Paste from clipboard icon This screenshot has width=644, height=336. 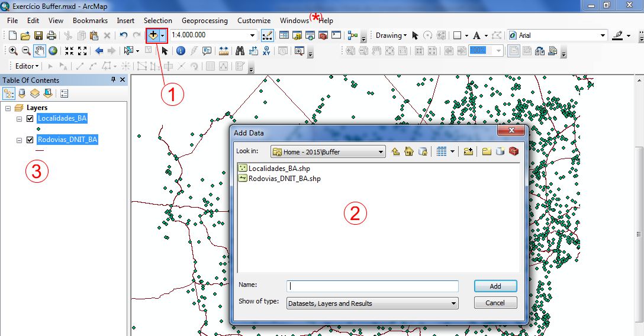pos(94,35)
